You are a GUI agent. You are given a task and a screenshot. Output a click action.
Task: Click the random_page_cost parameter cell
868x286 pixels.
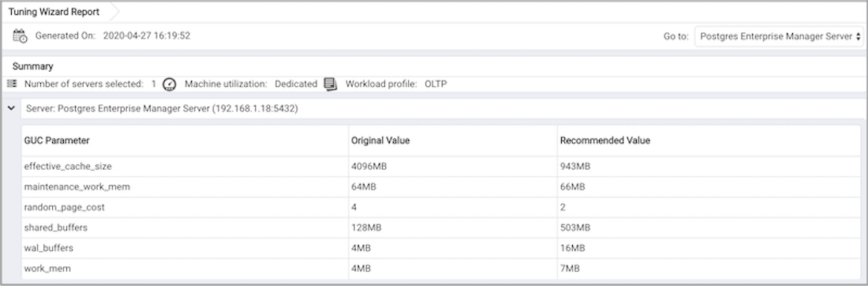click(x=185, y=207)
